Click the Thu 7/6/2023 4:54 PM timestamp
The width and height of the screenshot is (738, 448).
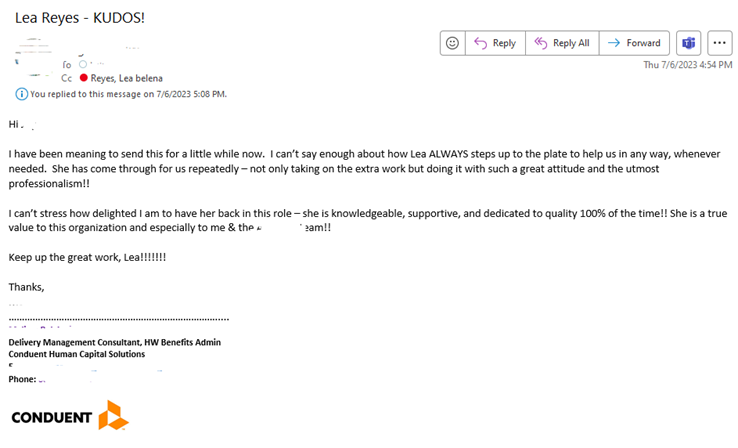687,65
